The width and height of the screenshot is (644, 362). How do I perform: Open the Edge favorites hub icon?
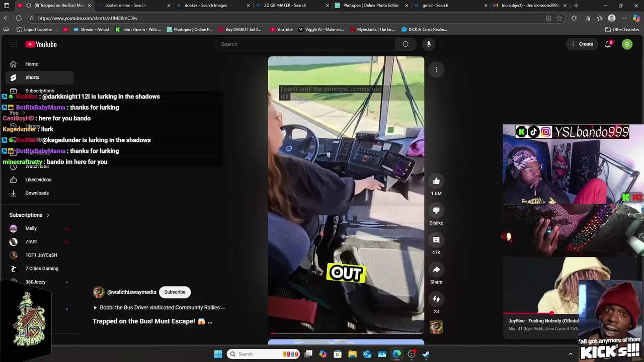click(x=599, y=18)
